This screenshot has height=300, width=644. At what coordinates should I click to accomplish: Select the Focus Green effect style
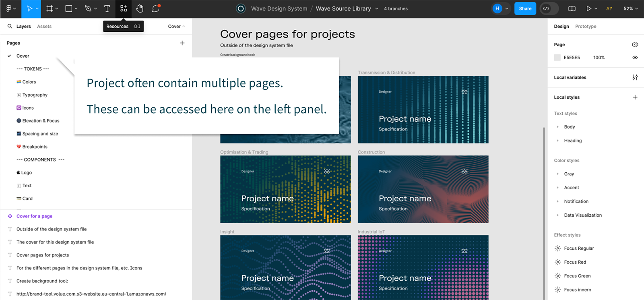(x=577, y=276)
